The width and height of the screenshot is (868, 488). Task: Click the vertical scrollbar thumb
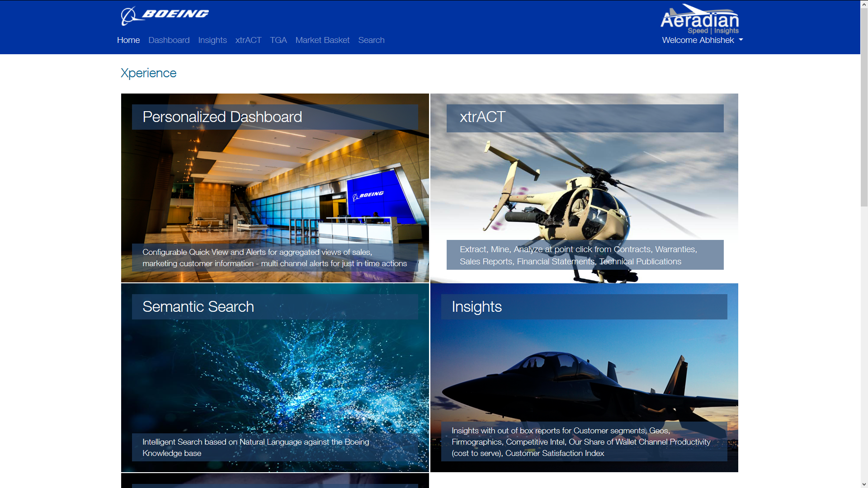click(864, 108)
